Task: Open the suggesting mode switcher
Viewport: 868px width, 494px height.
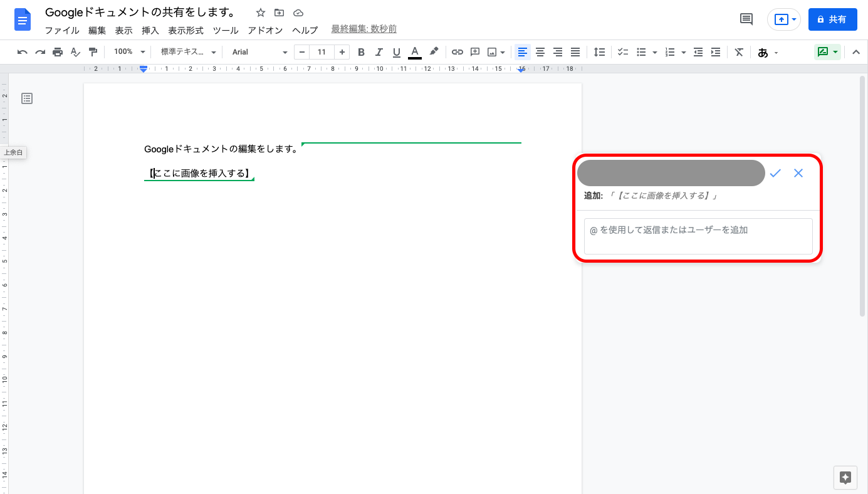Action: click(x=827, y=52)
